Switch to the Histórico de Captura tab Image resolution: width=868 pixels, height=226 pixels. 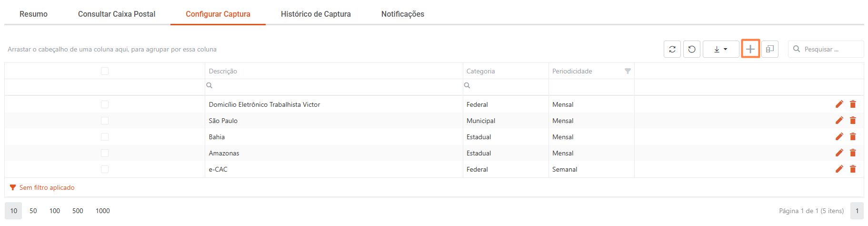coord(316,14)
